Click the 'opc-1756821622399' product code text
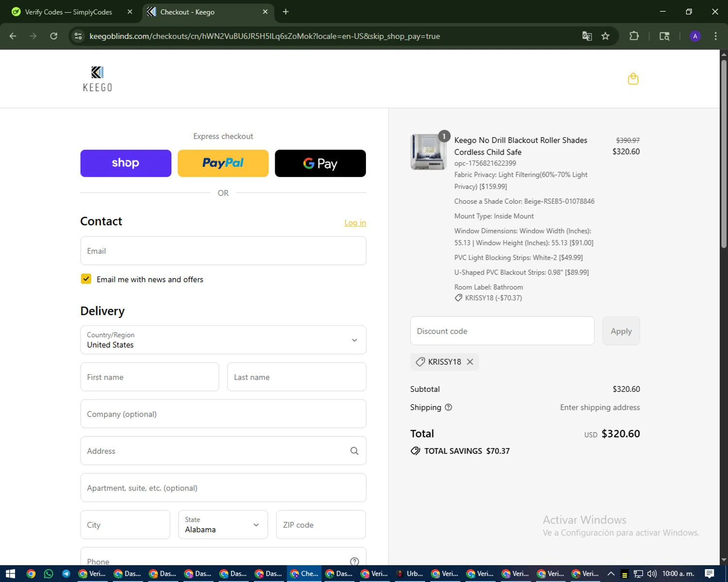The height and width of the screenshot is (582, 728). click(485, 163)
